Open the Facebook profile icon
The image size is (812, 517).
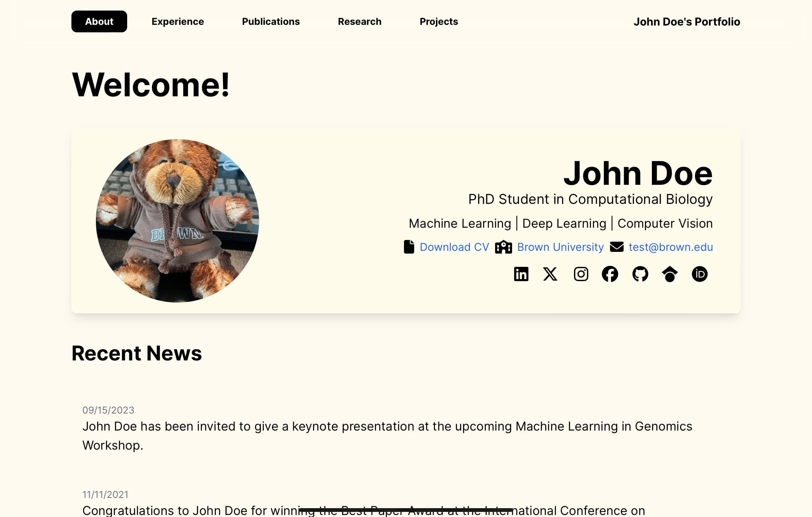click(x=610, y=274)
